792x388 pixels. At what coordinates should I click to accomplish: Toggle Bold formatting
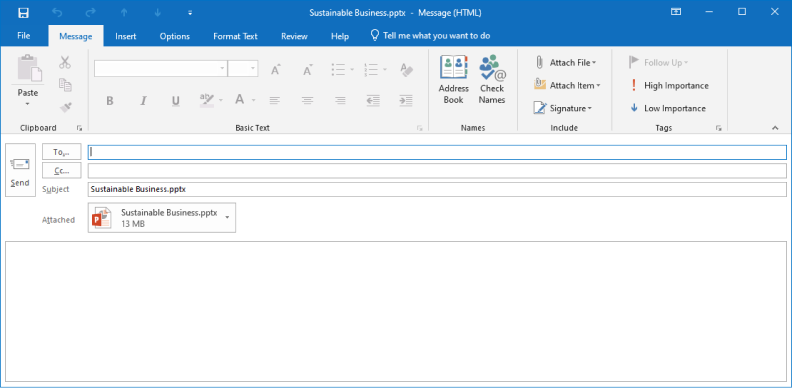click(x=110, y=101)
